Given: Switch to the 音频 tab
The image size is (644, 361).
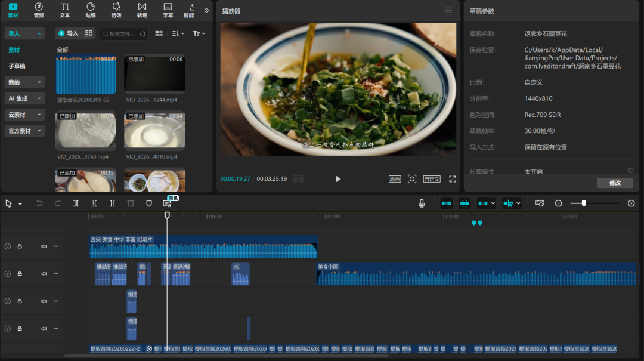Looking at the screenshot, I should click(x=39, y=10).
